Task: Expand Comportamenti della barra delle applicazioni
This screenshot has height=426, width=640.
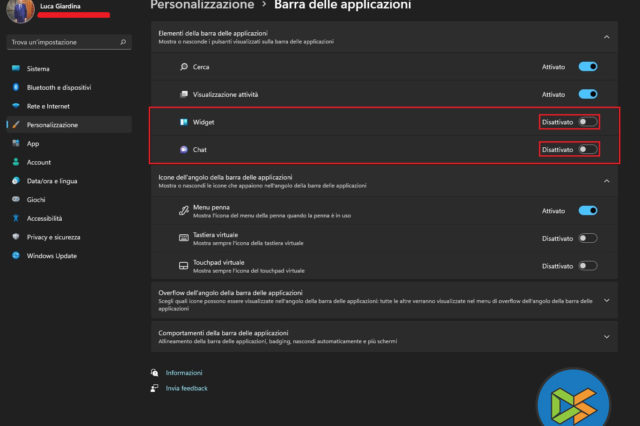Action: (x=607, y=334)
